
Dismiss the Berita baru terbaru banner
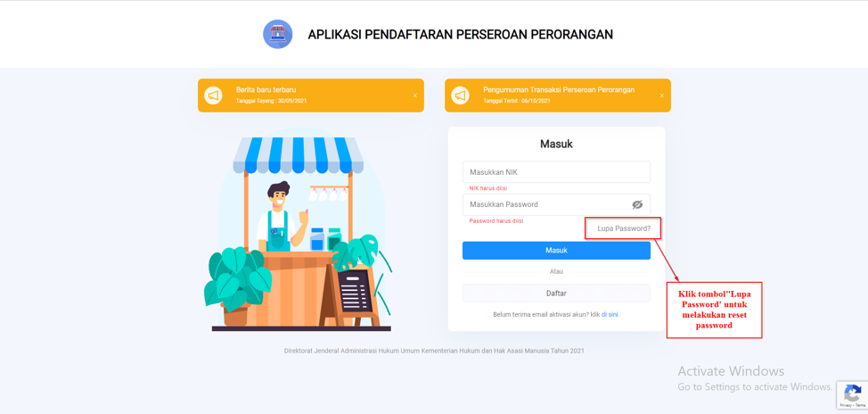pyautogui.click(x=414, y=95)
